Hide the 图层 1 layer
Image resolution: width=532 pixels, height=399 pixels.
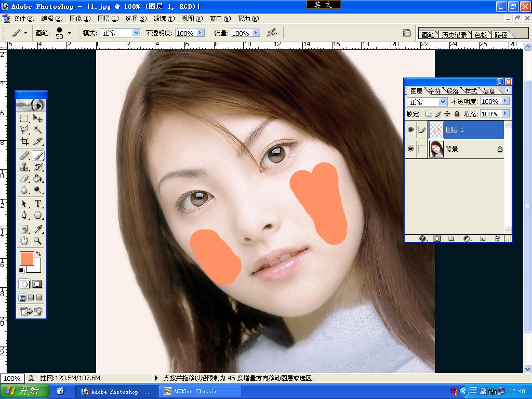410,129
